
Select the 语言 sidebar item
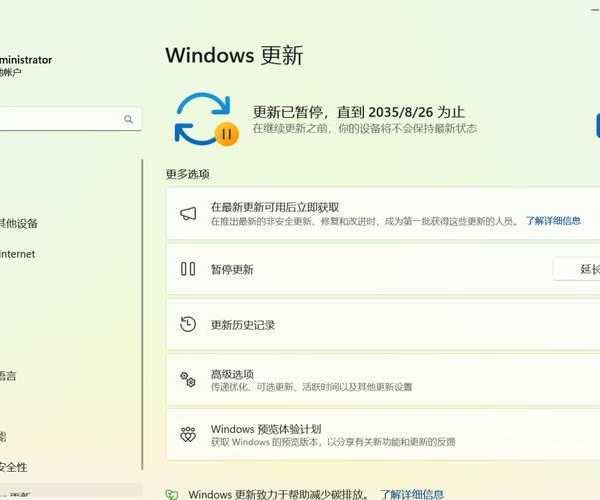[x=8, y=376]
